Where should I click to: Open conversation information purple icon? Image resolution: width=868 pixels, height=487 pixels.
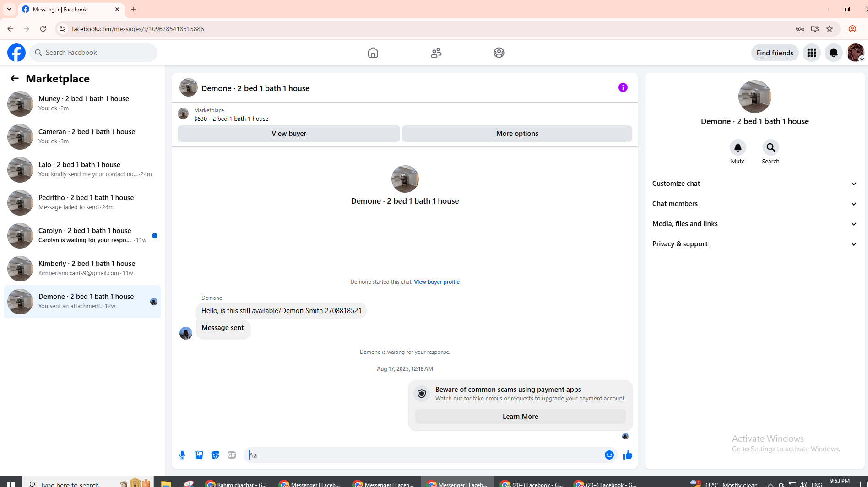tap(623, 87)
